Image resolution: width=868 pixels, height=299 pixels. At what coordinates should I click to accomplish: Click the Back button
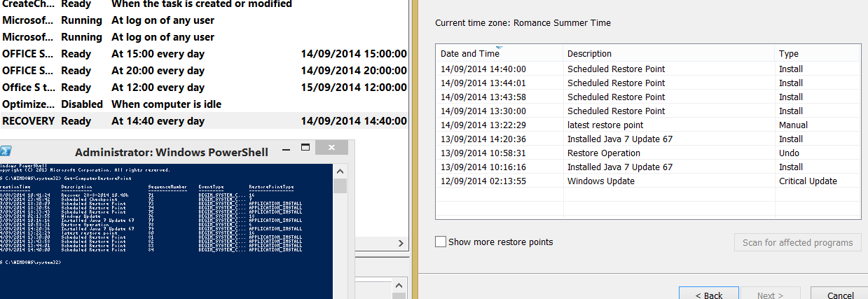708,294
